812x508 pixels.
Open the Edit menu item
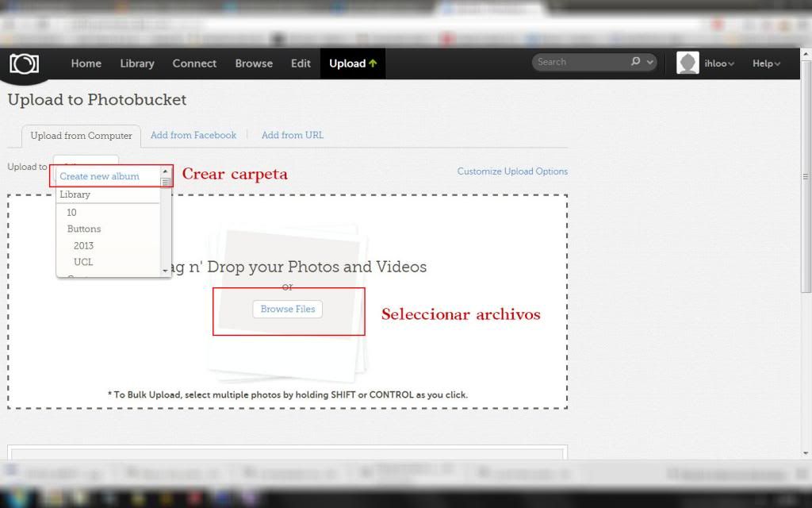[x=301, y=63]
